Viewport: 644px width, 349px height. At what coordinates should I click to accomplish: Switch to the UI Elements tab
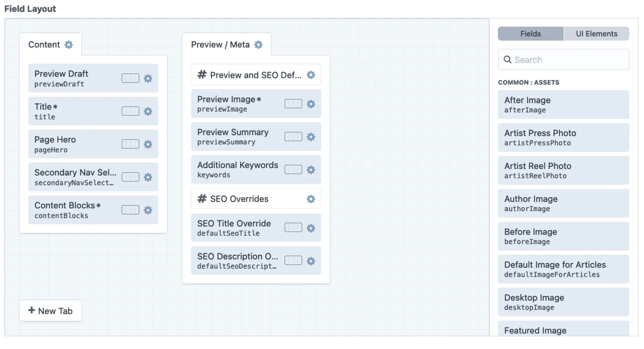(x=596, y=34)
